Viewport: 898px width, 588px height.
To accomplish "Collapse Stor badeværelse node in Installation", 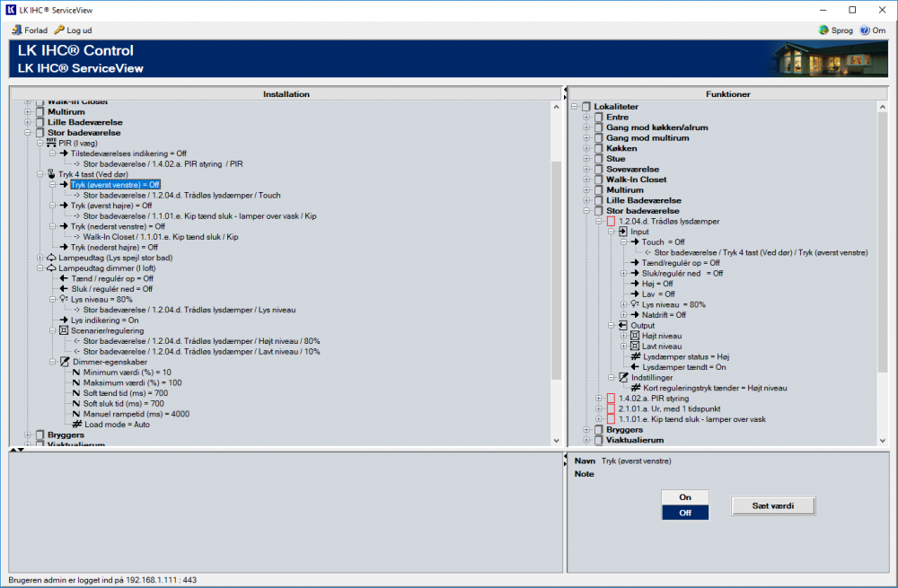I will pos(28,132).
